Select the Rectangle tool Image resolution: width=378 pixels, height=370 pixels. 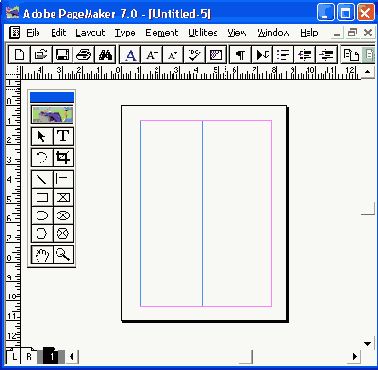click(x=42, y=197)
